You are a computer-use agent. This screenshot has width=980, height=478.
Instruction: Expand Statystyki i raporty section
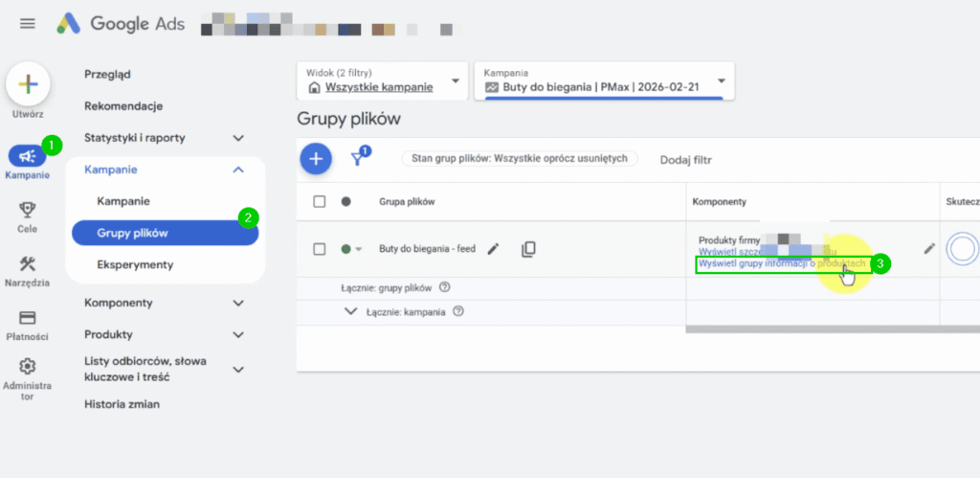(x=237, y=138)
